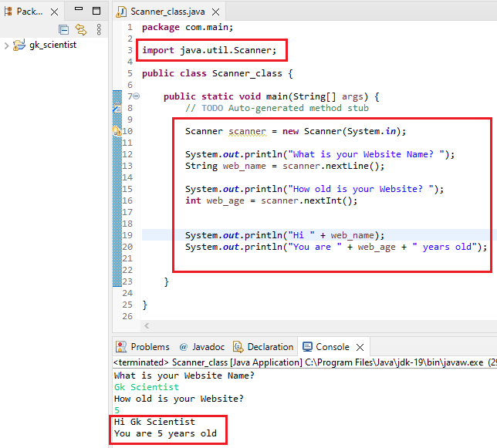Image resolution: width=497 pixels, height=448 pixels.
Task: Click the warning lightbulb on line 10
Action: [117, 131]
